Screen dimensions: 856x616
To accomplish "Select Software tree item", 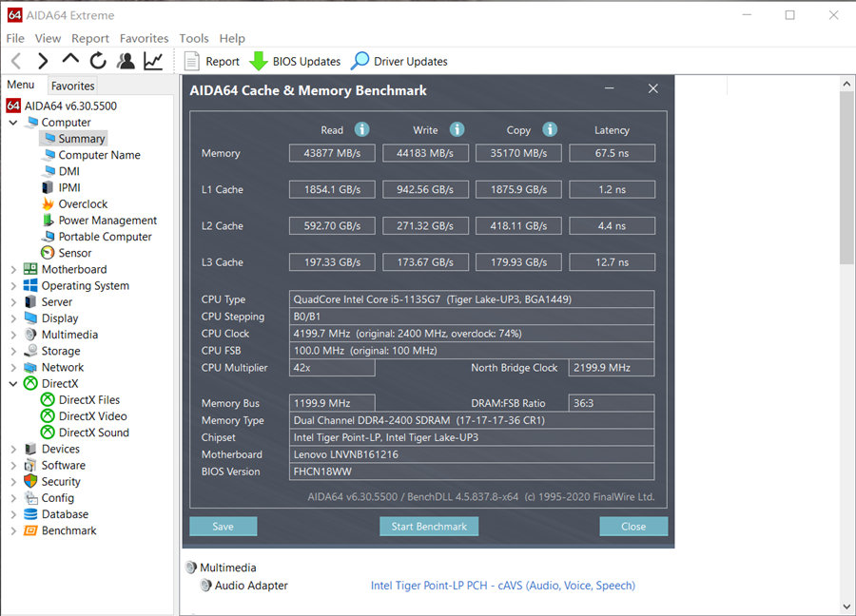I will [x=55, y=466].
